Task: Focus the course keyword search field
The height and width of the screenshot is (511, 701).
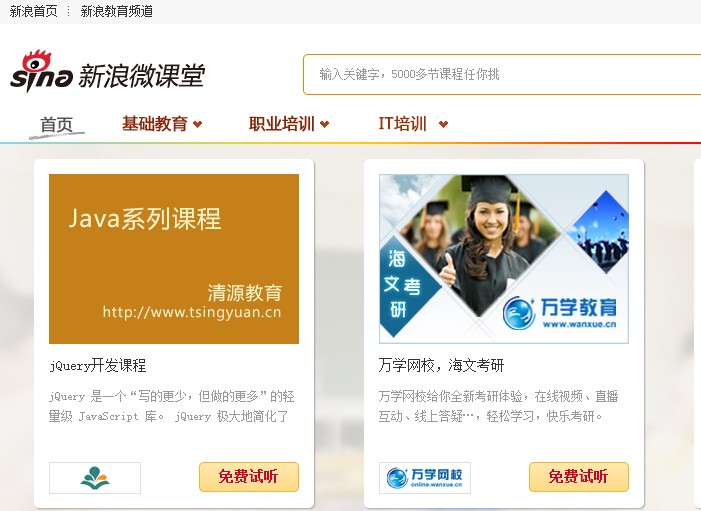Action: click(500, 74)
